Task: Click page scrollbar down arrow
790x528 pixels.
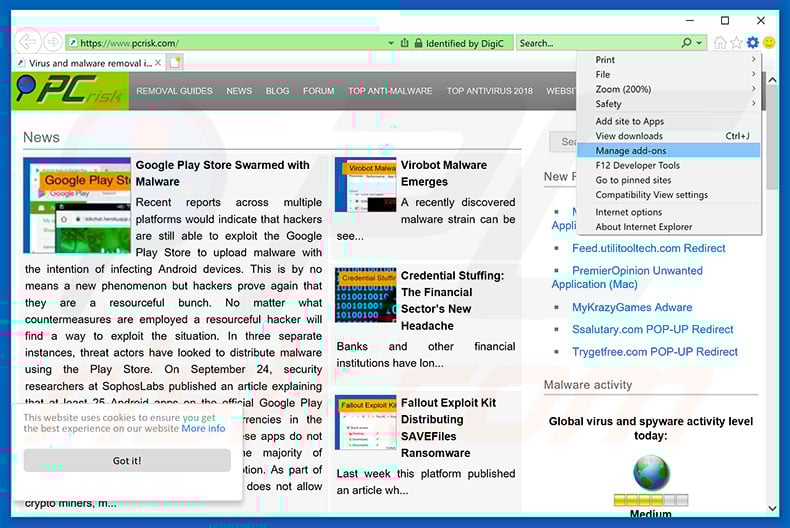Action: tap(772, 508)
